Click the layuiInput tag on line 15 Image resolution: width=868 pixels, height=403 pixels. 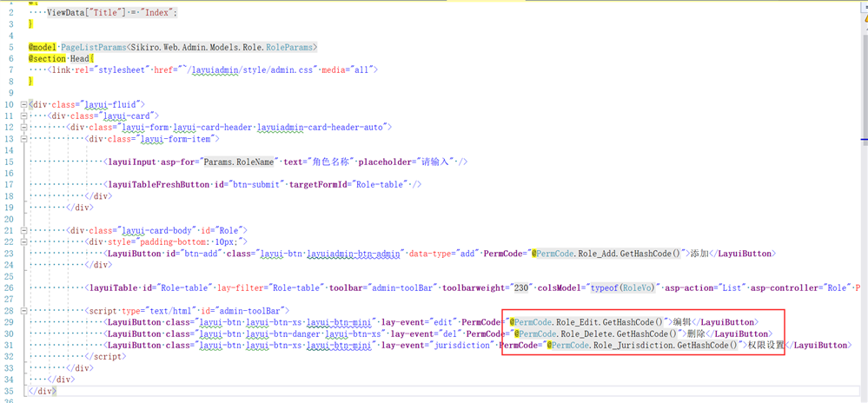coord(134,162)
